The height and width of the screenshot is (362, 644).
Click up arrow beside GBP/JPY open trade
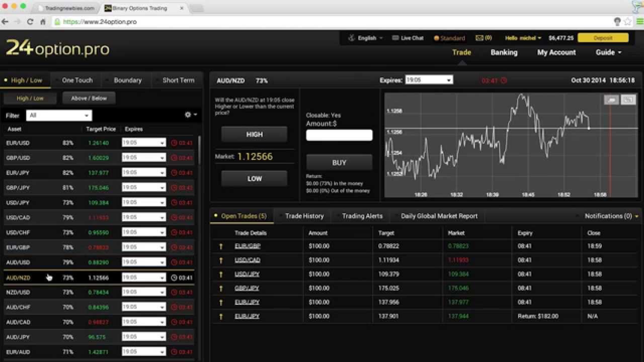[220, 289]
